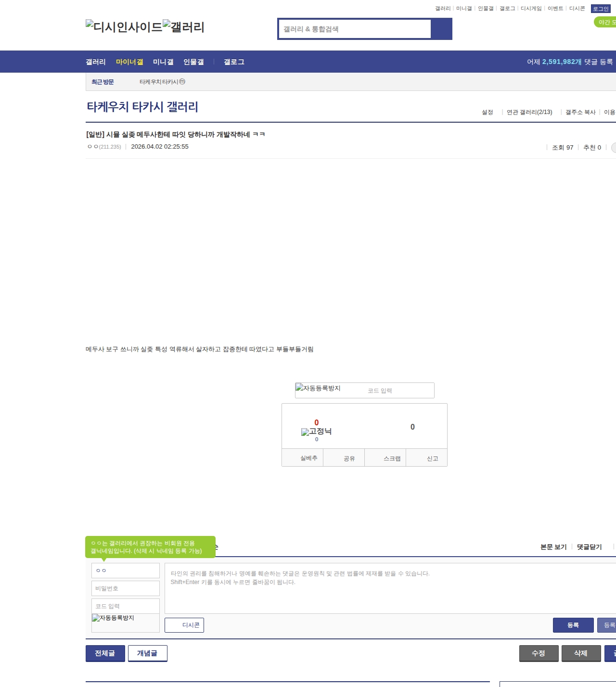This screenshot has width=616, height=687.
Task: Focus the comment text area
Action: point(390,588)
